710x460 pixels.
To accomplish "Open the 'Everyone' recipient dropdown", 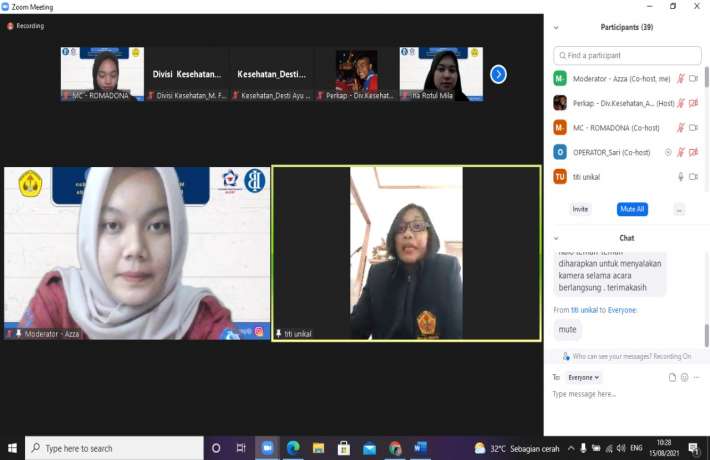I will [584, 377].
